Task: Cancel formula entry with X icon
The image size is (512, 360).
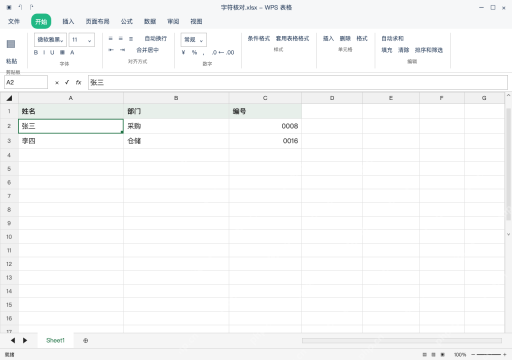Action: 57,83
